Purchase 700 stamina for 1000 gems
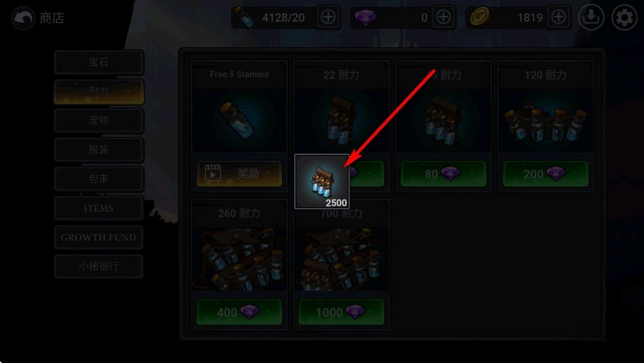 point(341,312)
